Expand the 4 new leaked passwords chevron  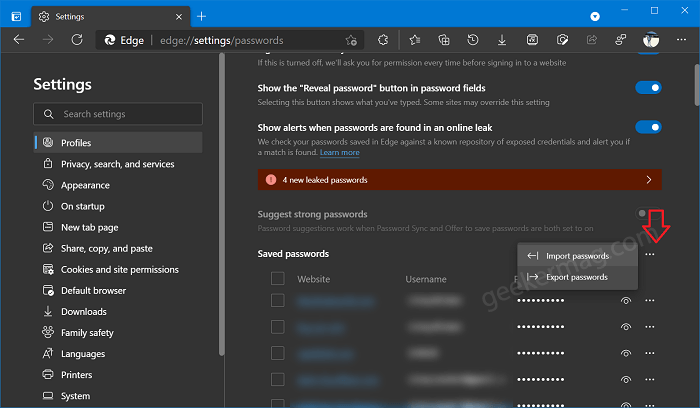pyautogui.click(x=649, y=180)
